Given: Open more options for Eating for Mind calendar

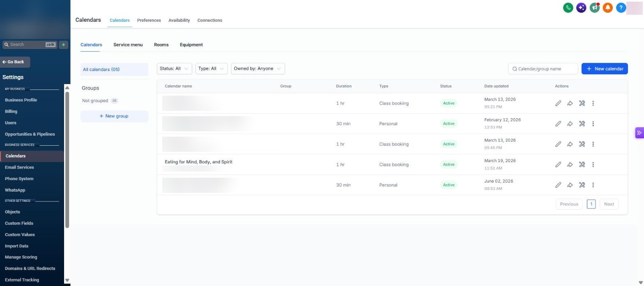Looking at the screenshot, I should [x=593, y=165].
